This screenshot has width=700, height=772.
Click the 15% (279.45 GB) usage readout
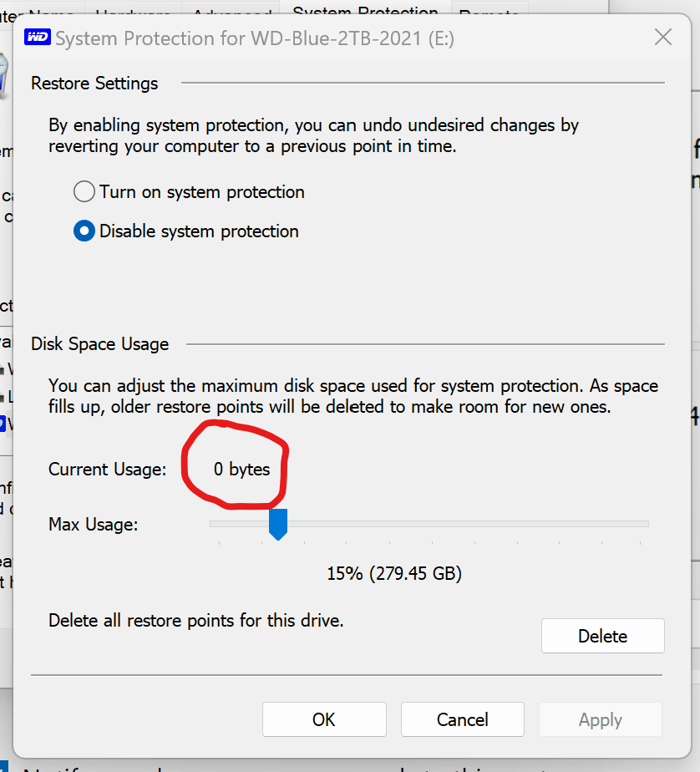[394, 574]
